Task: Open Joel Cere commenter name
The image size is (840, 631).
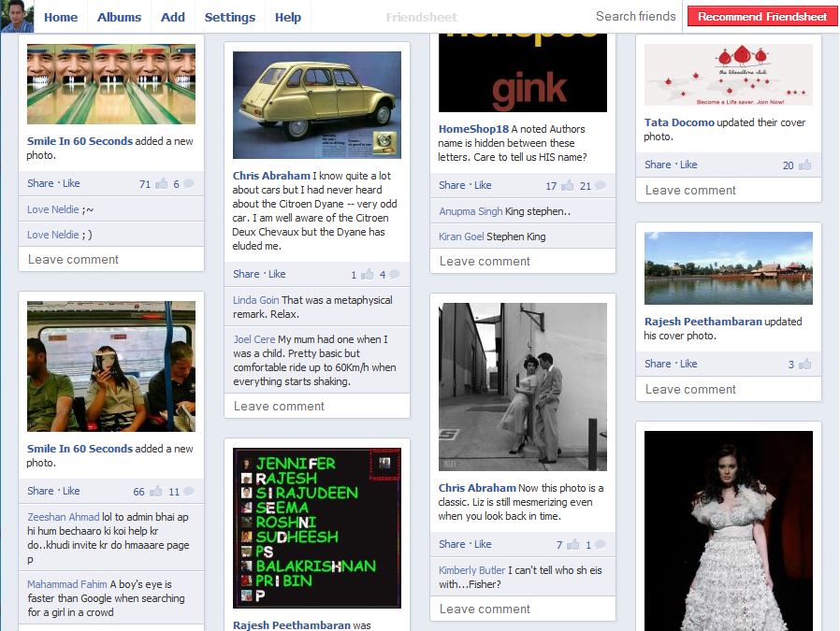Action: pos(253,339)
